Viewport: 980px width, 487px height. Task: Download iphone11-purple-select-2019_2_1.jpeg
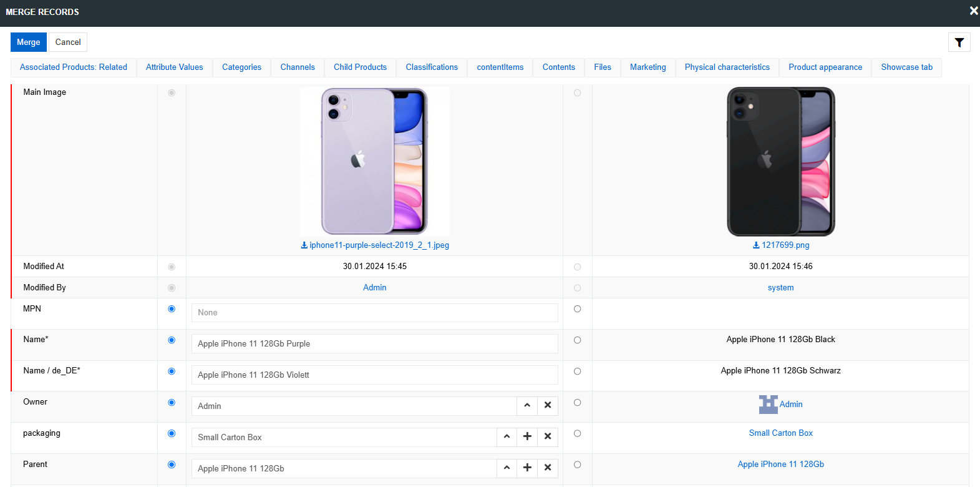[x=375, y=245]
